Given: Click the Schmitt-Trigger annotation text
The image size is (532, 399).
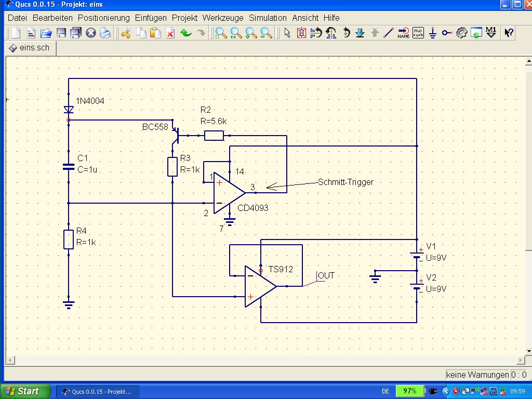Looking at the screenshot, I should 345,182.
